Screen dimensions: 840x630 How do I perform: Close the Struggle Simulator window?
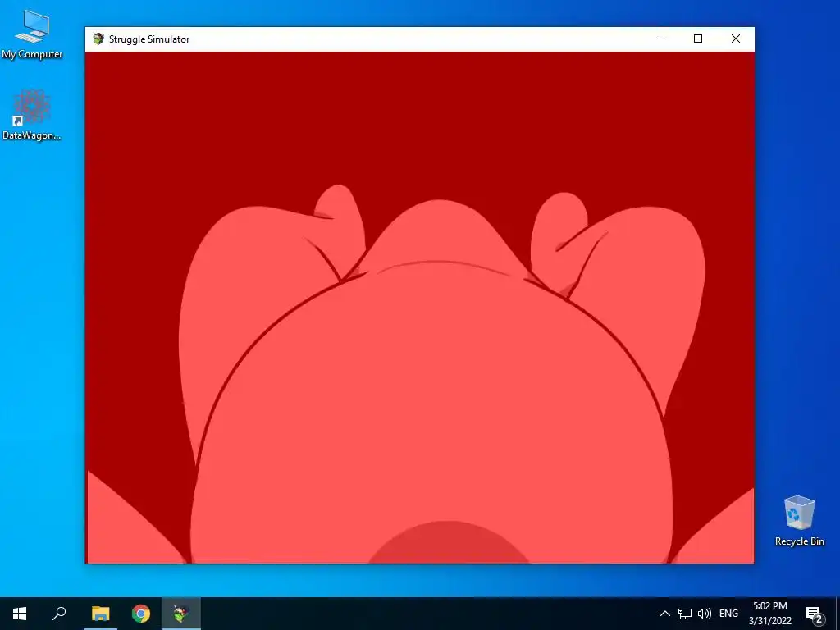tap(736, 39)
